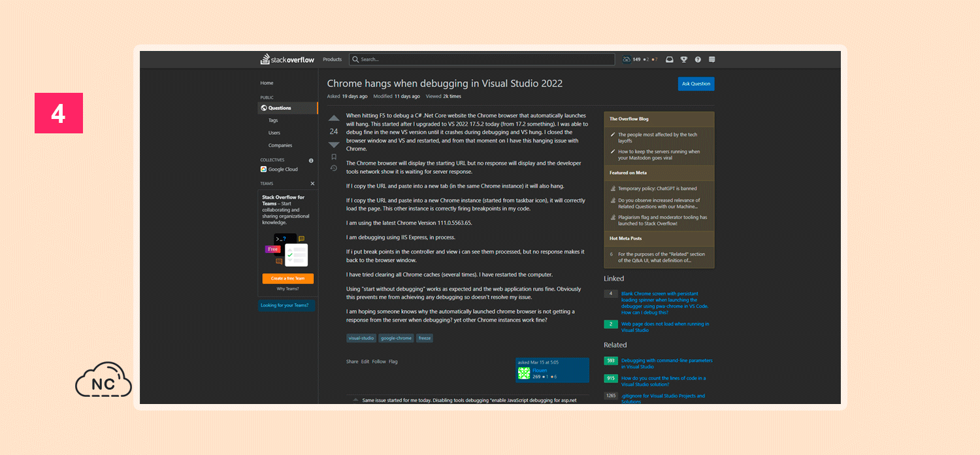
Task: Dismiss the Teams sidebar section
Action: [312, 184]
